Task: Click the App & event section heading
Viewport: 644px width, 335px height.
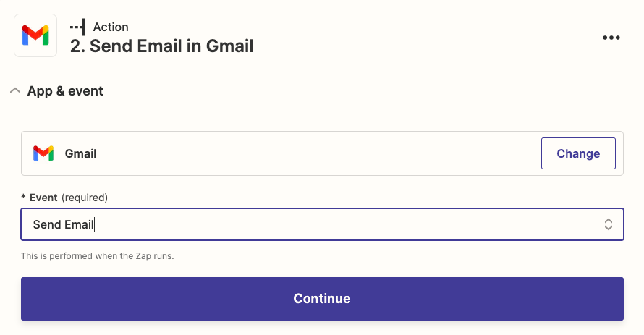Action: [x=65, y=90]
